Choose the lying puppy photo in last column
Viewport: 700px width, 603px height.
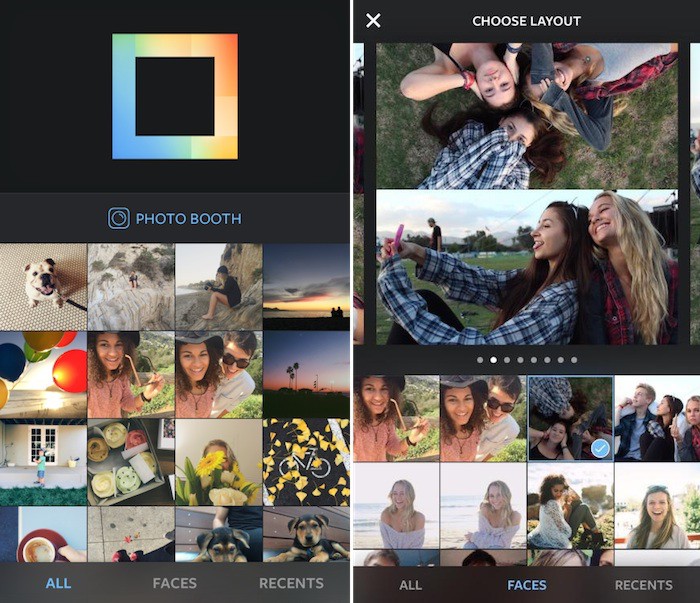(x=306, y=534)
